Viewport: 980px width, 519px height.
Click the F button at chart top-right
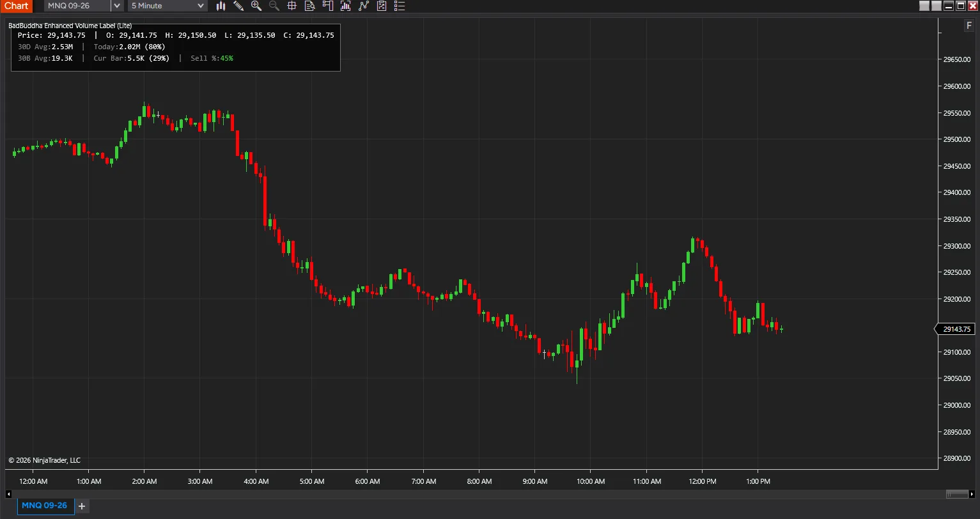point(969,26)
